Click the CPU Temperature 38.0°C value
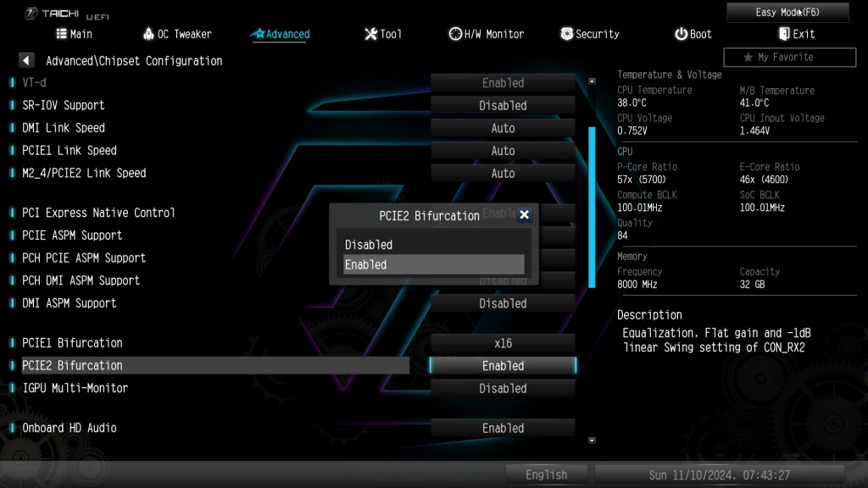This screenshot has height=488, width=868. coord(632,103)
